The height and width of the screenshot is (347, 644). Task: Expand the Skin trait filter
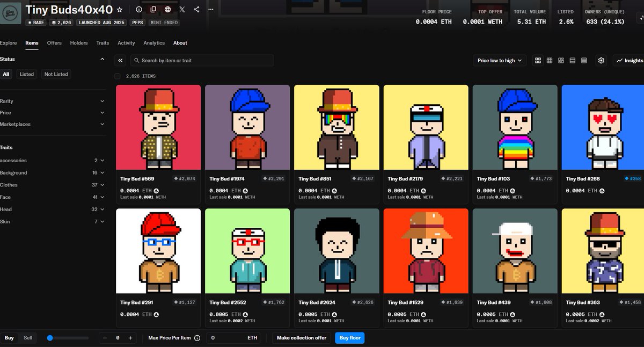(52, 221)
